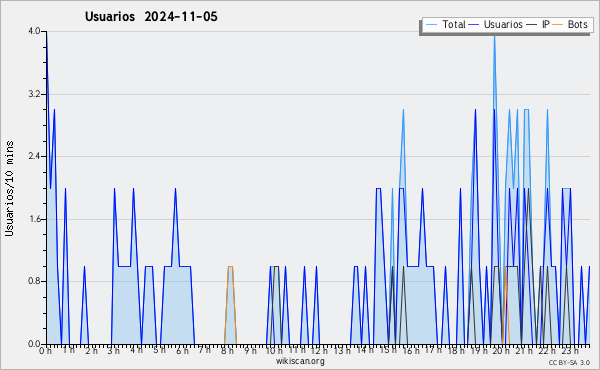The width and height of the screenshot is (600, 370).
Task: Click the '8 h' x-axis label
Action: (228, 351)
